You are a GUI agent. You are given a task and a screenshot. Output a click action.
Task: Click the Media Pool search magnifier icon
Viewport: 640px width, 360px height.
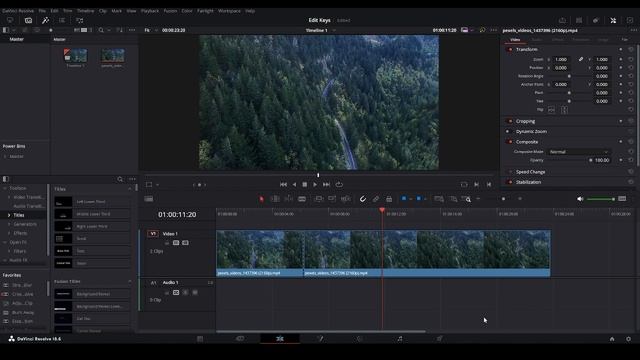point(101,30)
